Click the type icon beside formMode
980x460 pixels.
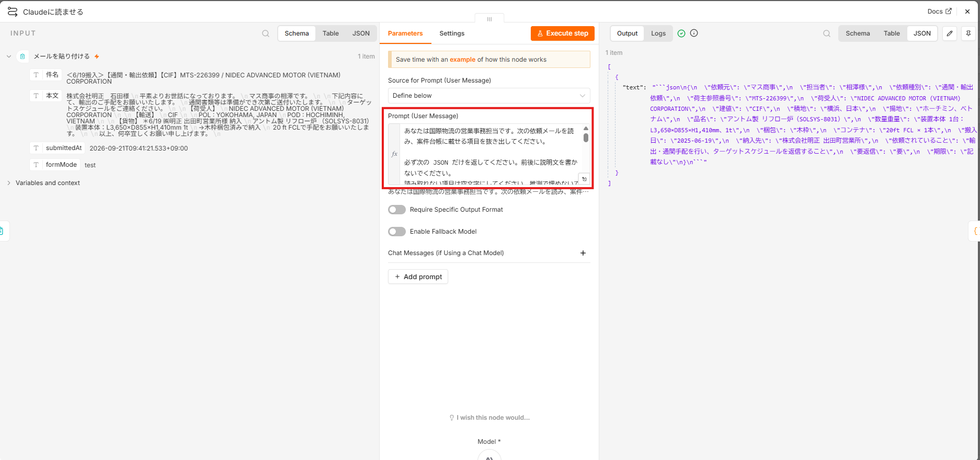[36, 165]
